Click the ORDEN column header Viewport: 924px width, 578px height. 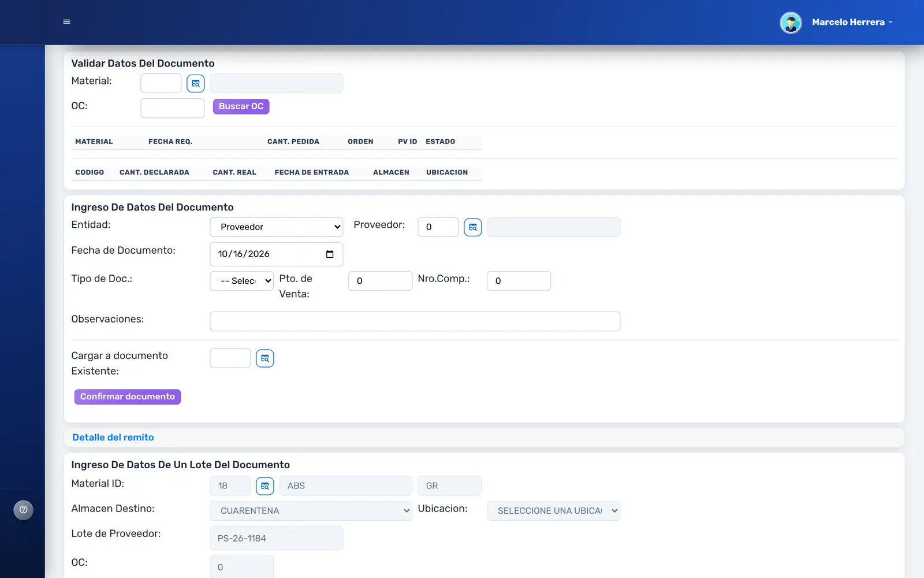pos(360,142)
